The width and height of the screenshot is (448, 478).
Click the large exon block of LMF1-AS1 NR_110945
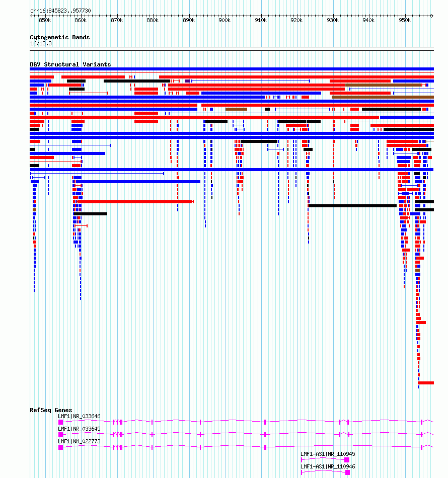[x=347, y=460]
